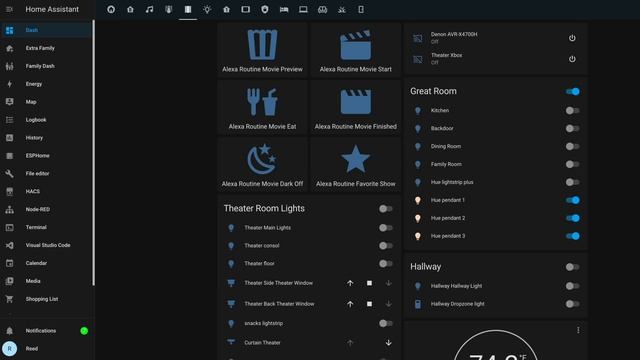Image resolution: width=640 pixels, height=360 pixels.
Task: Turn on Theater Main Lights
Action: tap(386, 228)
